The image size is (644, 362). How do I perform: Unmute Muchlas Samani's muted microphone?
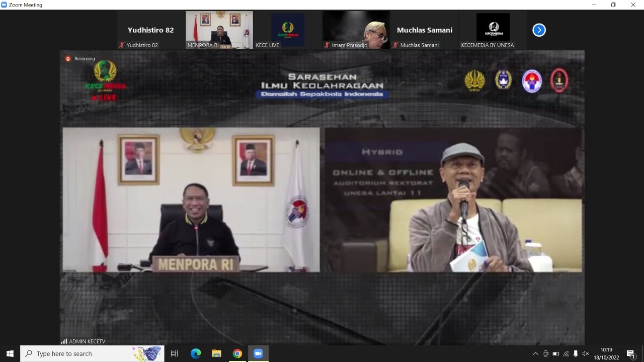396,45
